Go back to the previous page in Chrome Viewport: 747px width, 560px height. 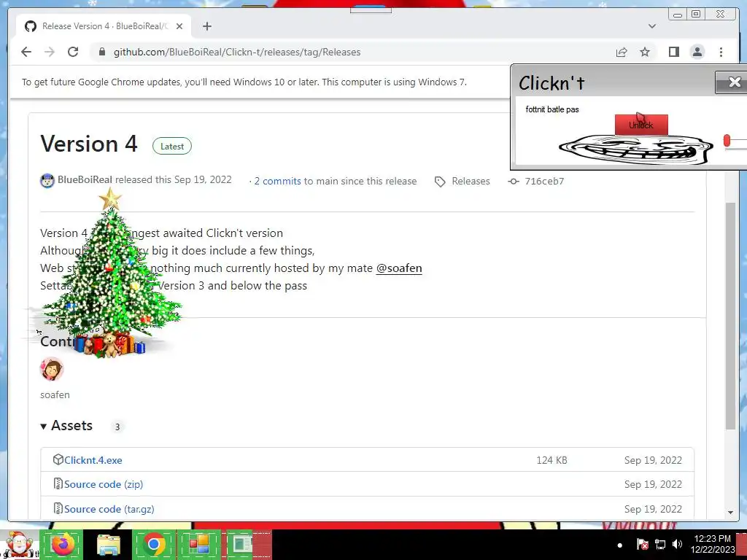coord(26,52)
